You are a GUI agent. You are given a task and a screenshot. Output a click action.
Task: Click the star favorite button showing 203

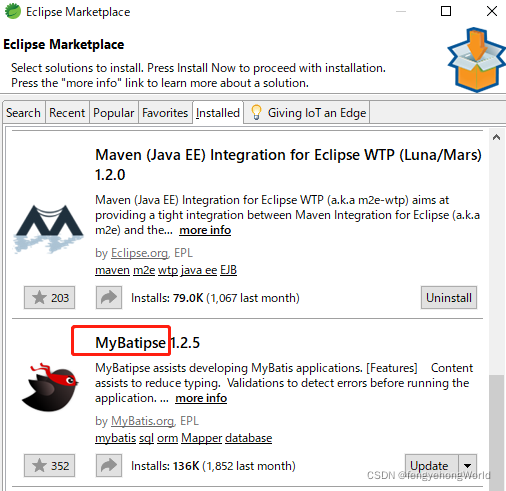[x=49, y=297]
